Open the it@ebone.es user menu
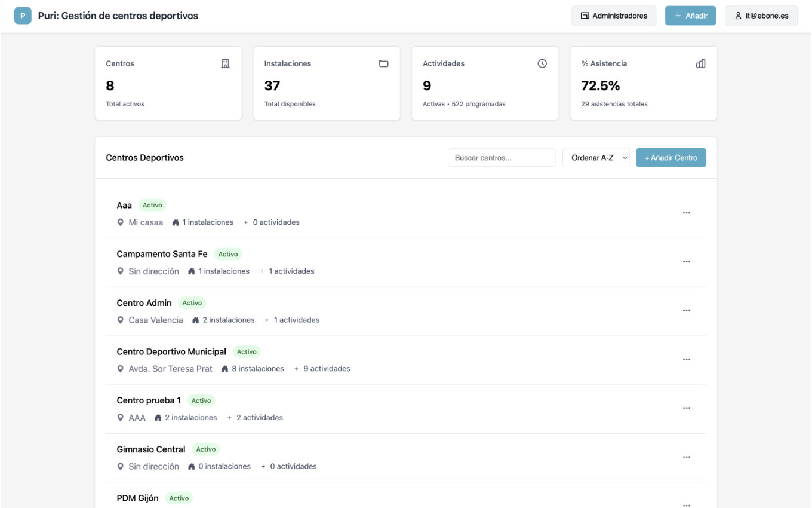The image size is (812, 508). point(761,16)
